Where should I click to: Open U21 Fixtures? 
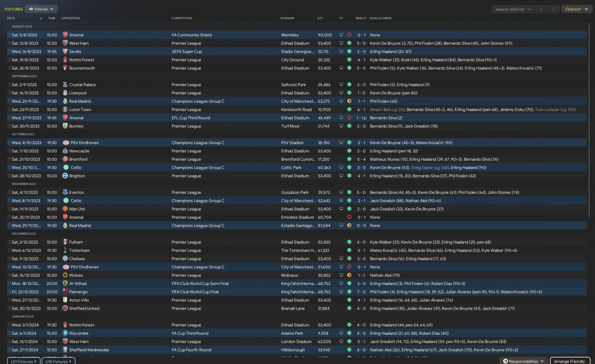(23, 361)
